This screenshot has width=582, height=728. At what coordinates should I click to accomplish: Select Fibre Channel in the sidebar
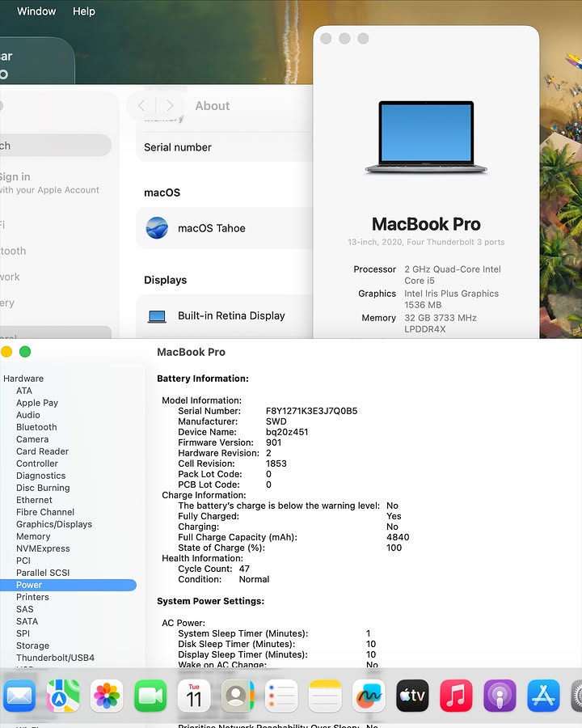45,512
